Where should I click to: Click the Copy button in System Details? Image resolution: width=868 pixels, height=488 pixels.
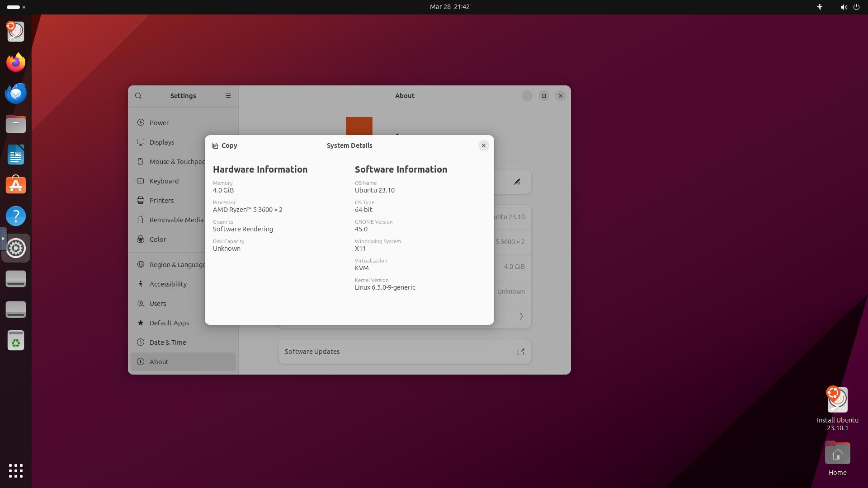pos(225,145)
